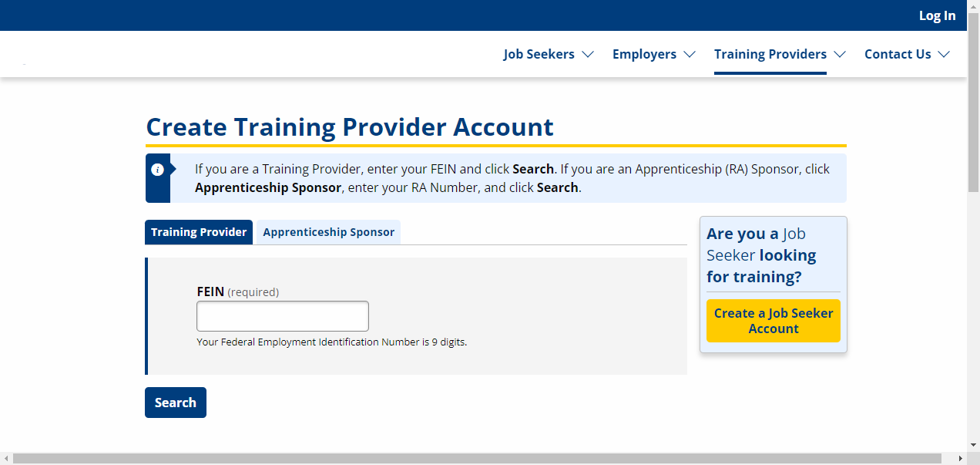Switch to the Apprenticeship Sponsor tab
Screen dimensions: 980x465
(x=328, y=232)
